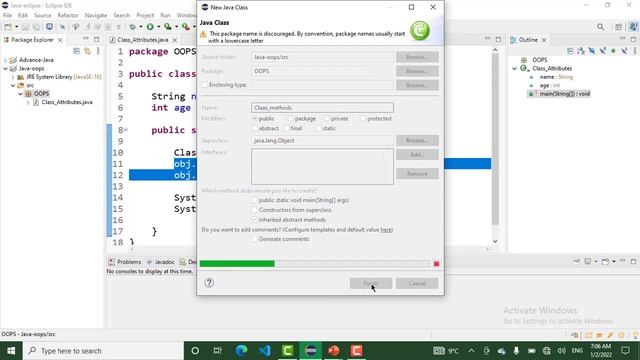Click the 'here' link to configure templates
The width and height of the screenshot is (640, 360).
[x=386, y=229]
